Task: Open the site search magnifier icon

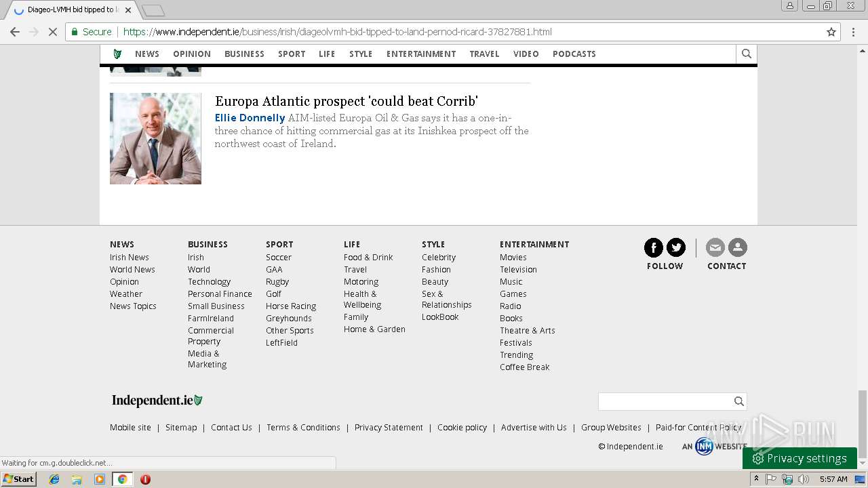Action: (747, 54)
